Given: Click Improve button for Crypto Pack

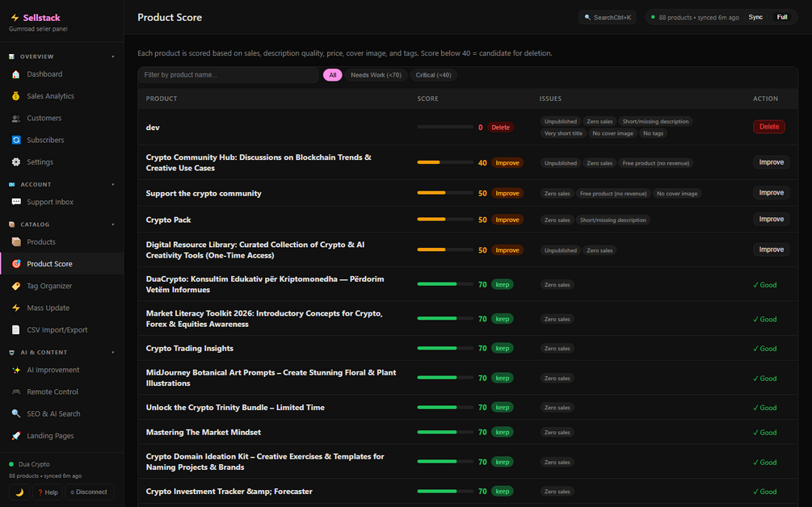Looking at the screenshot, I should [771, 220].
